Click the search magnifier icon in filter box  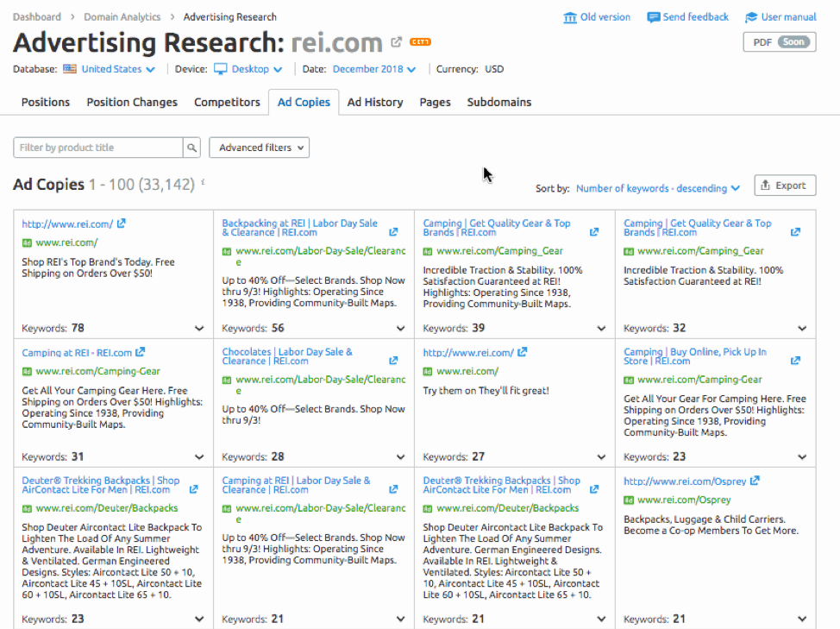191,148
